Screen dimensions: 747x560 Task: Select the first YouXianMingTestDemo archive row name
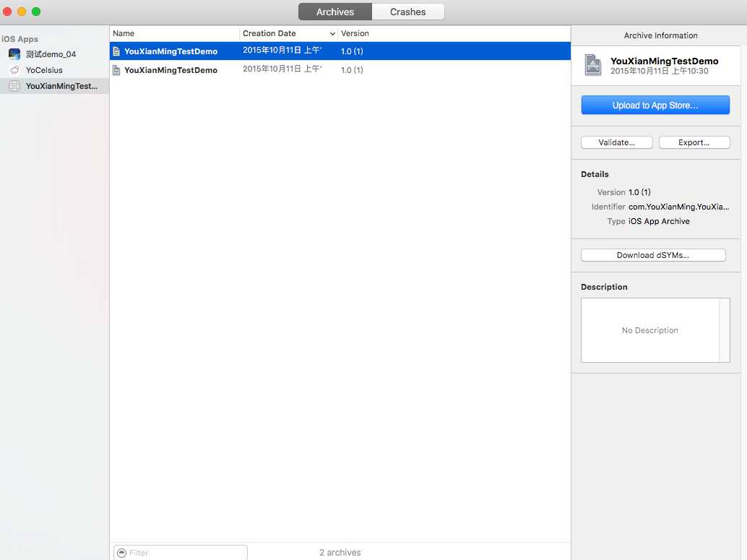[170, 51]
